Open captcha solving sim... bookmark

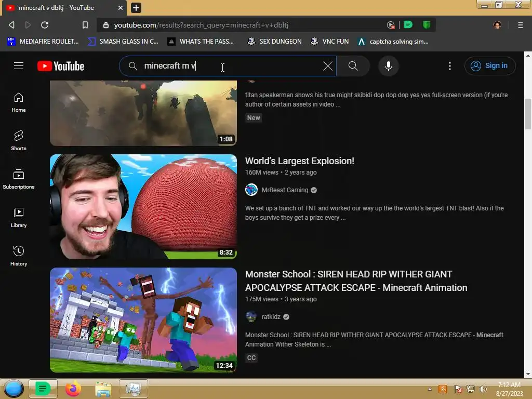pyautogui.click(x=394, y=42)
